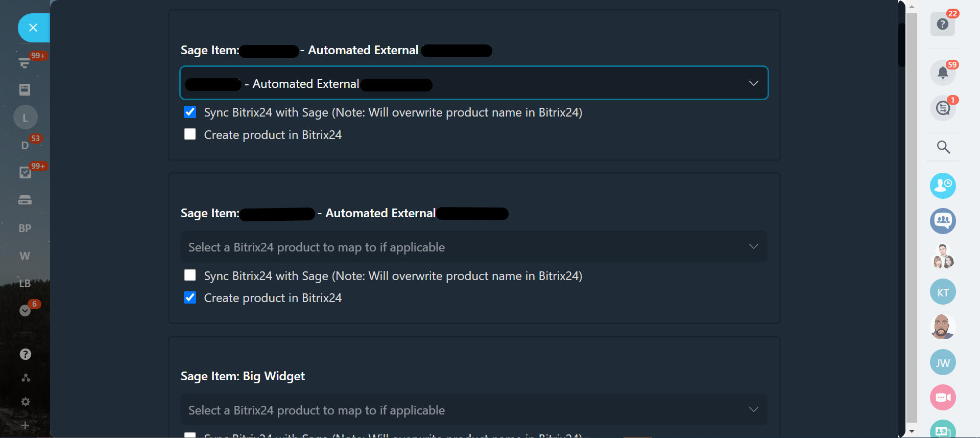Check Create product in Bitrix24 for first item
Viewport: 980px width, 438px height.
(190, 134)
